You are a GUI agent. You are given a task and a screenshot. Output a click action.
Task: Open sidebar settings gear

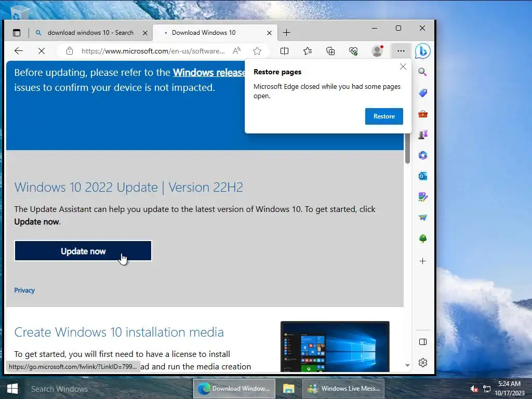point(423,363)
